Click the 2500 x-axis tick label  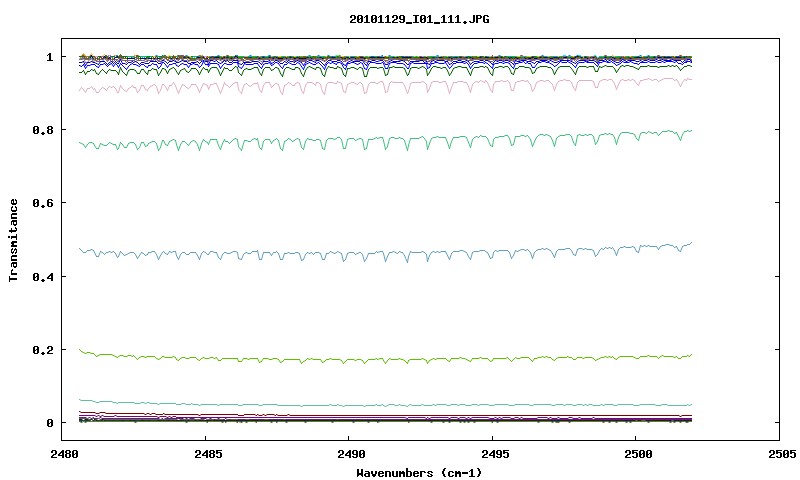[x=638, y=454]
